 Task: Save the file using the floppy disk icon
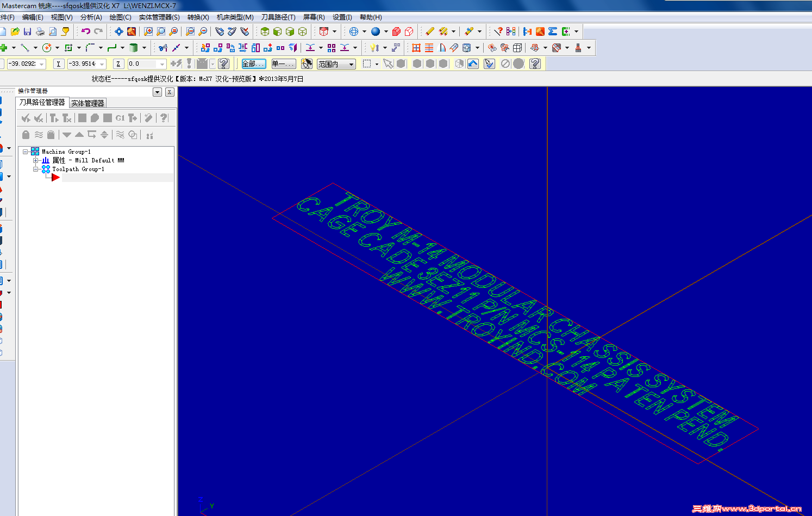tap(28, 32)
